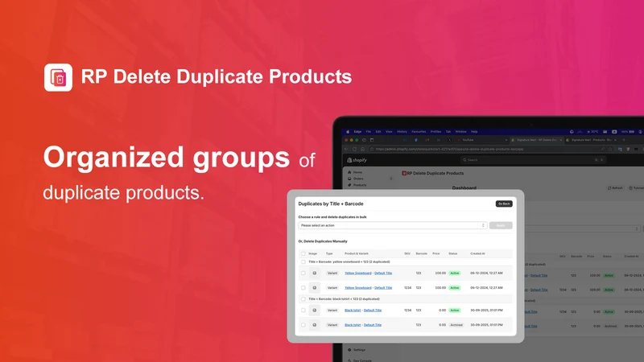Click the Products tag icon in sidebar

[x=349, y=185]
